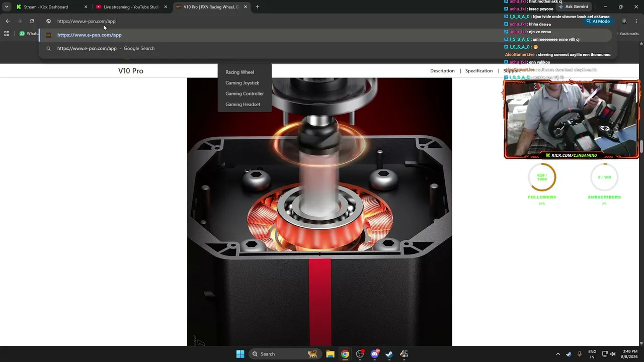Open the Chrome tab search dropdown
644x362 pixels.
point(6,7)
